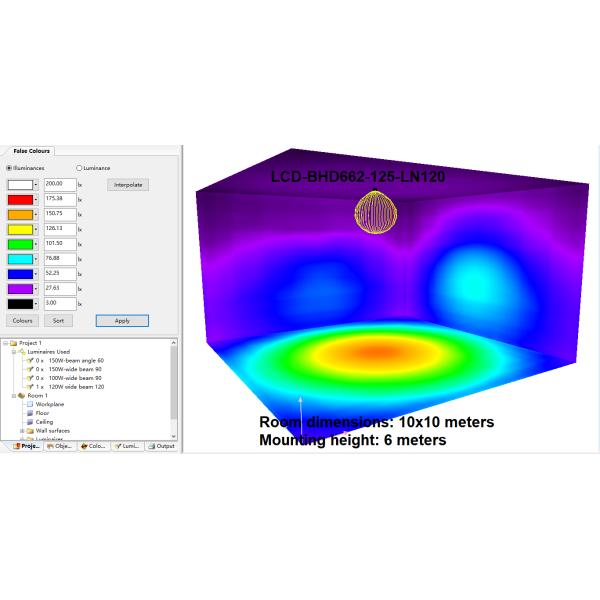The height and width of the screenshot is (600, 600).
Task: Open the red colour swatch dropdown arrow
Action: click(37, 199)
